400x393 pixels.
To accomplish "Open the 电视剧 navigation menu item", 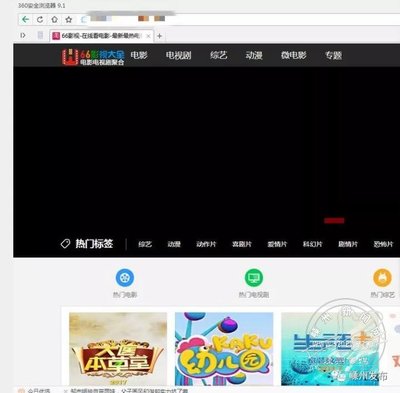I will [x=179, y=55].
